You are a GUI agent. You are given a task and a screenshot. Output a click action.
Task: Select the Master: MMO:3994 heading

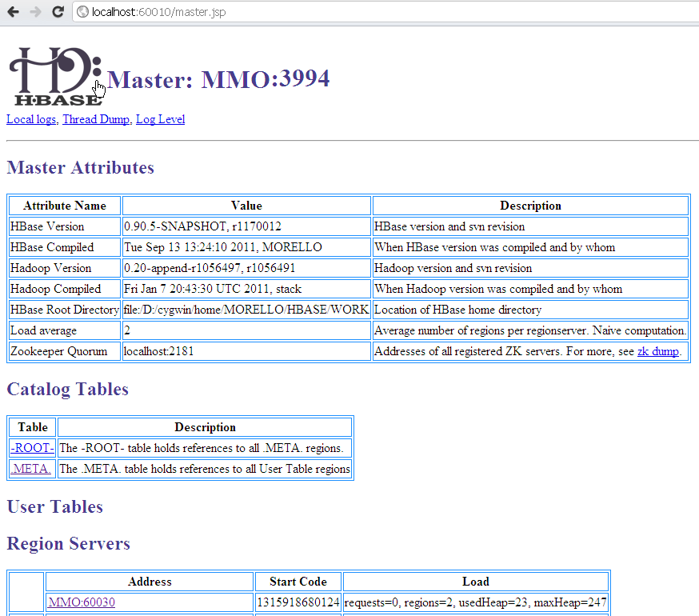218,79
